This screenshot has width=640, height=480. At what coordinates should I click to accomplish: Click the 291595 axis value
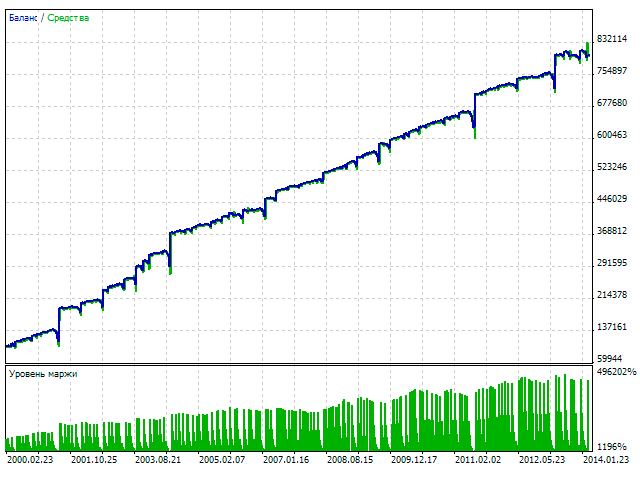click(612, 263)
